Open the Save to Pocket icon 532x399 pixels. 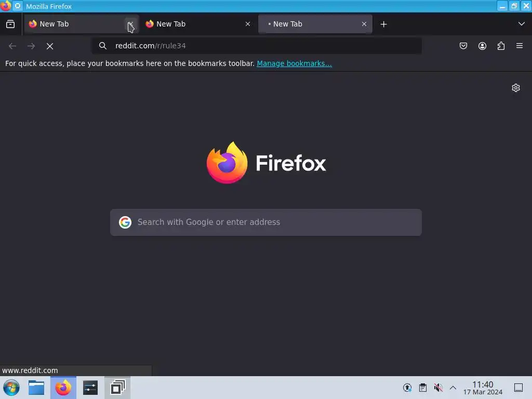463,46
